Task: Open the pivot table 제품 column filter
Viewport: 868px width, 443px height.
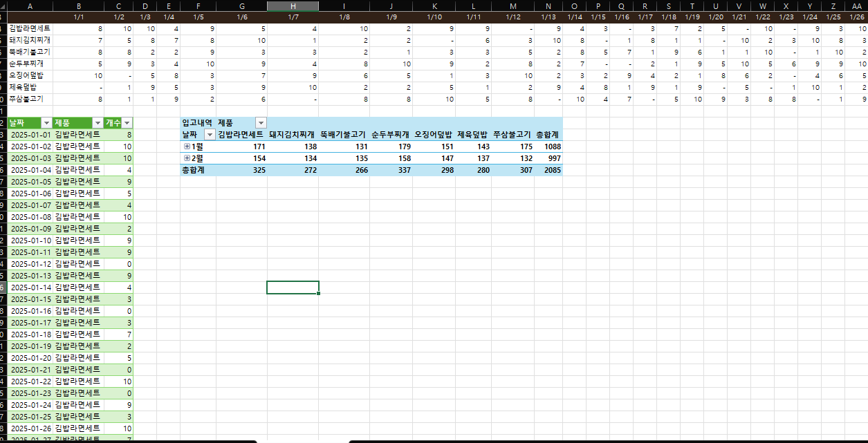Action: pos(260,122)
